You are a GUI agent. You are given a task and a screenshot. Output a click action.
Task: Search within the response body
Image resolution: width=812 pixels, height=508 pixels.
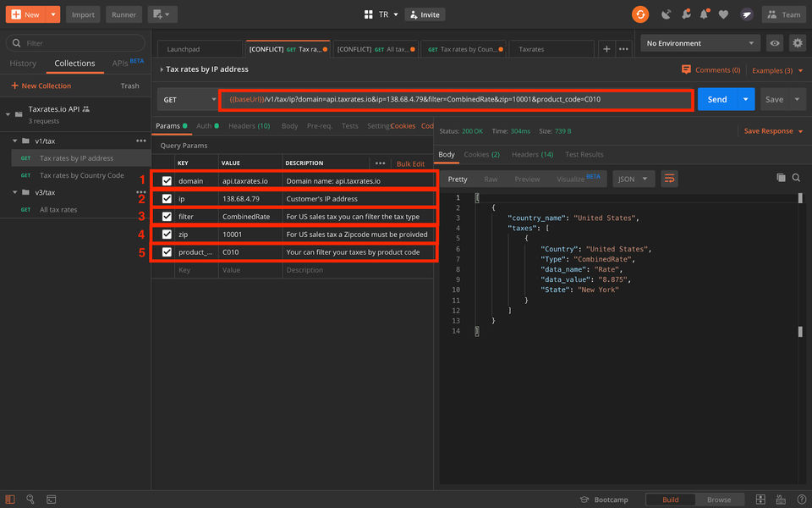(797, 178)
